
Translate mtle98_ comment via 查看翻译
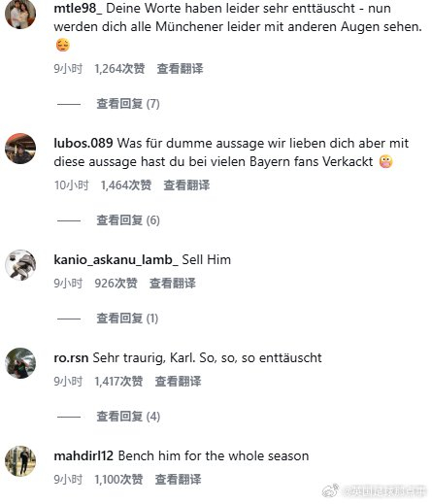[x=180, y=69]
